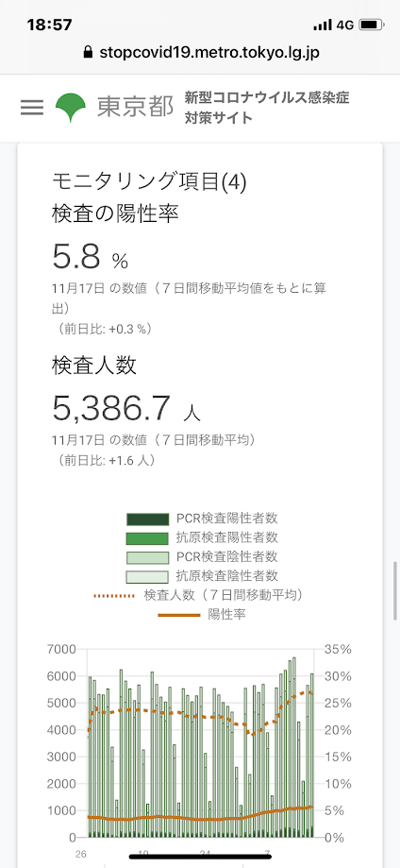Image resolution: width=400 pixels, height=868 pixels.
Task: Hide the 陽性率 line series
Action: pyautogui.click(x=202, y=614)
